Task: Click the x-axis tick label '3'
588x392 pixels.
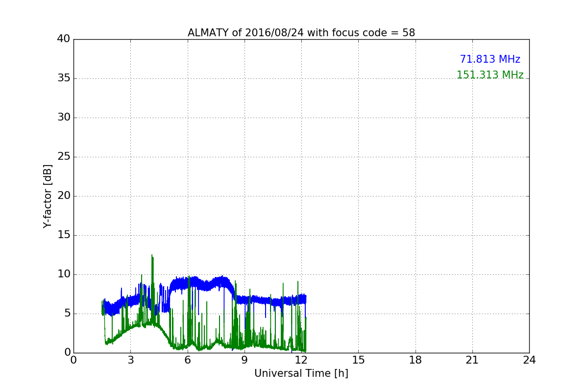Action: 130,360
